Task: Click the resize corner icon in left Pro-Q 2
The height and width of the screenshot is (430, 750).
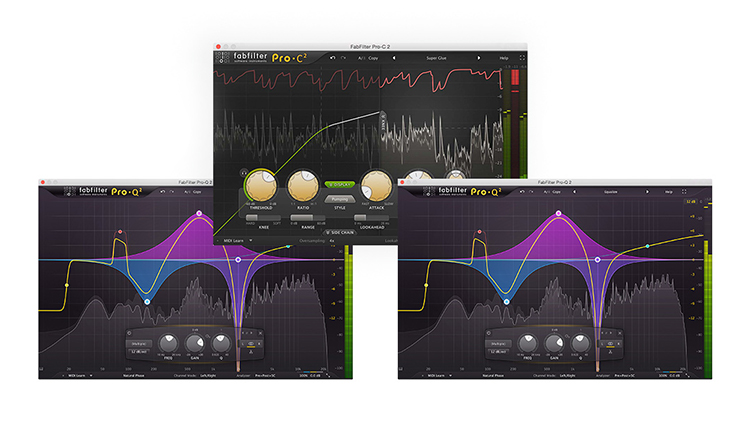Action: click(328, 376)
